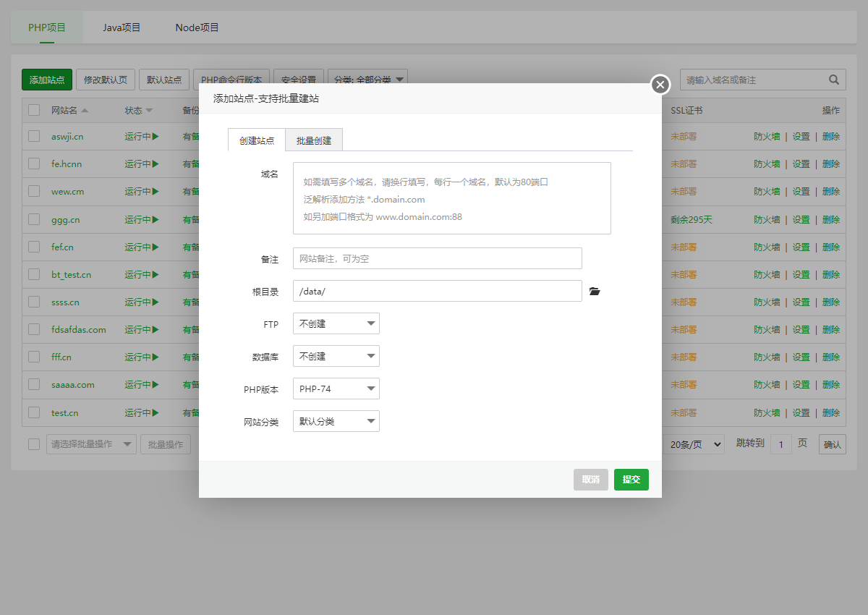The width and height of the screenshot is (868, 615).
Task: Click the status arrow beside test.cn
Action: click(x=155, y=412)
